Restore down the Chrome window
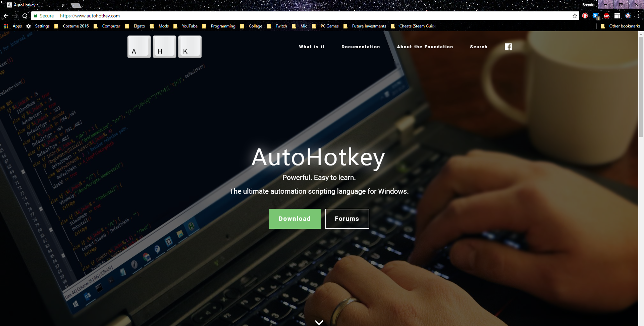Screen dimensions: 644x326 point(621,5)
